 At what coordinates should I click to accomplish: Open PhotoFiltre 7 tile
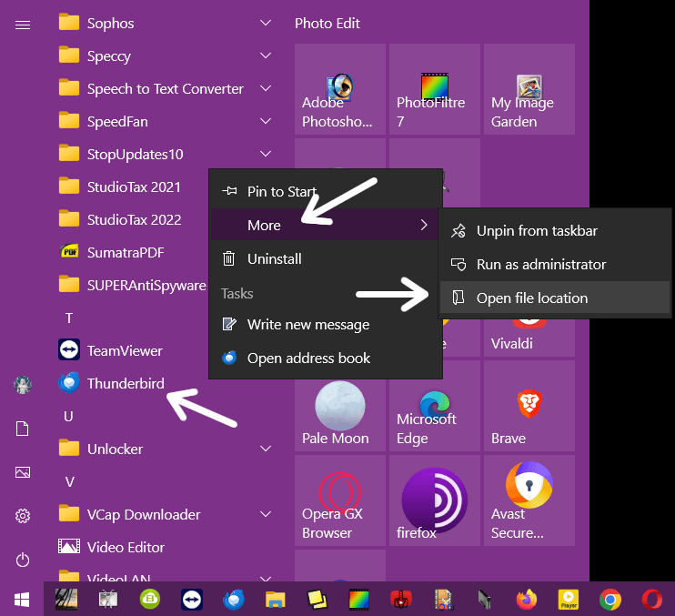pos(435,89)
